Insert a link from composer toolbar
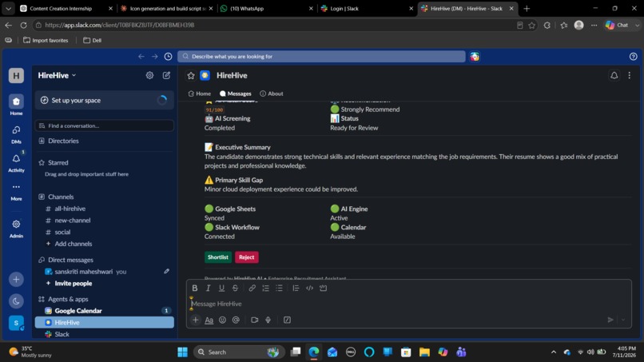This screenshot has width=644, height=362. click(x=252, y=288)
